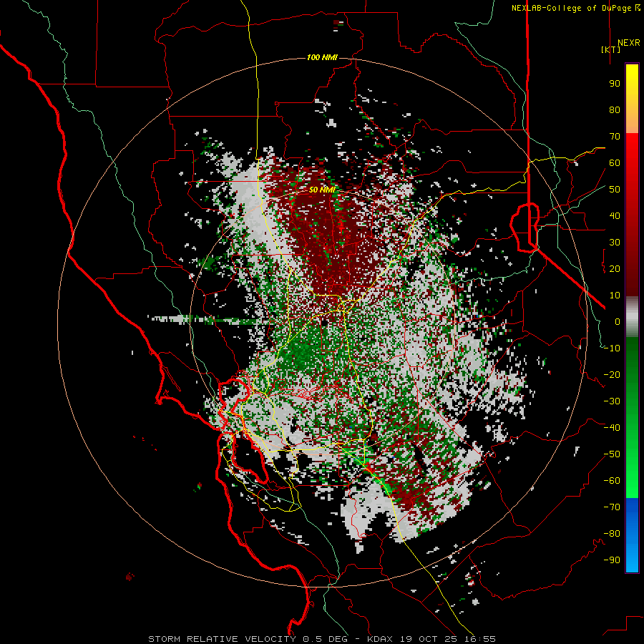
Task: Click the "50 NMI" range ring label
Action: (x=322, y=190)
